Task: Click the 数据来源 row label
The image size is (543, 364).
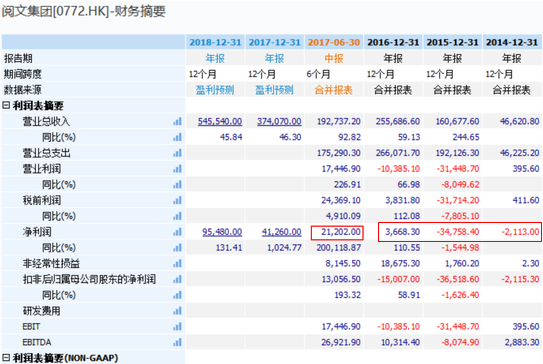Action: click(23, 90)
